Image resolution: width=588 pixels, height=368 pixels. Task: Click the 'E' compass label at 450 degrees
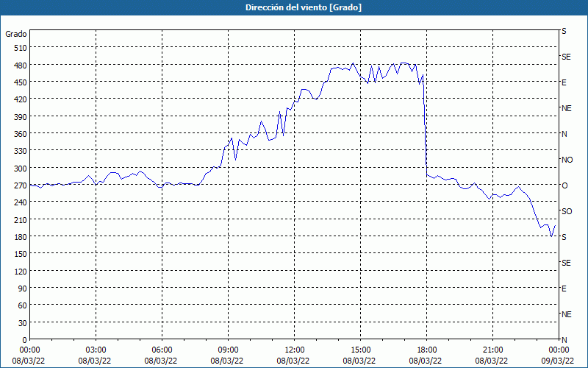[x=564, y=82]
